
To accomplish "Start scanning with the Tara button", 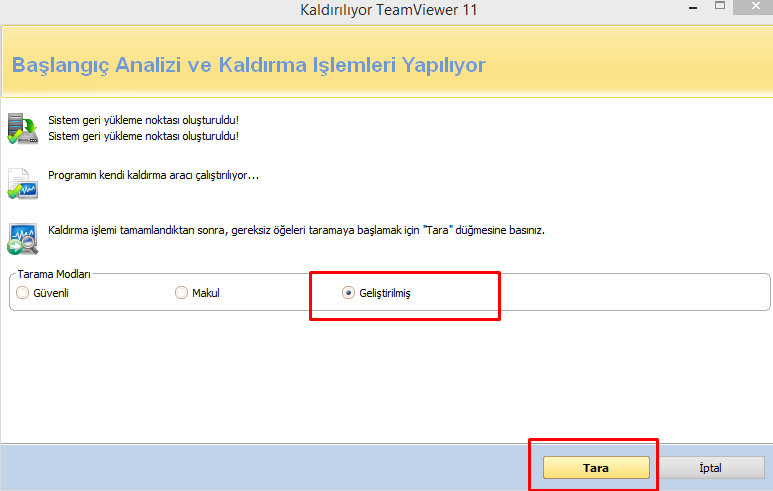I will [596, 468].
